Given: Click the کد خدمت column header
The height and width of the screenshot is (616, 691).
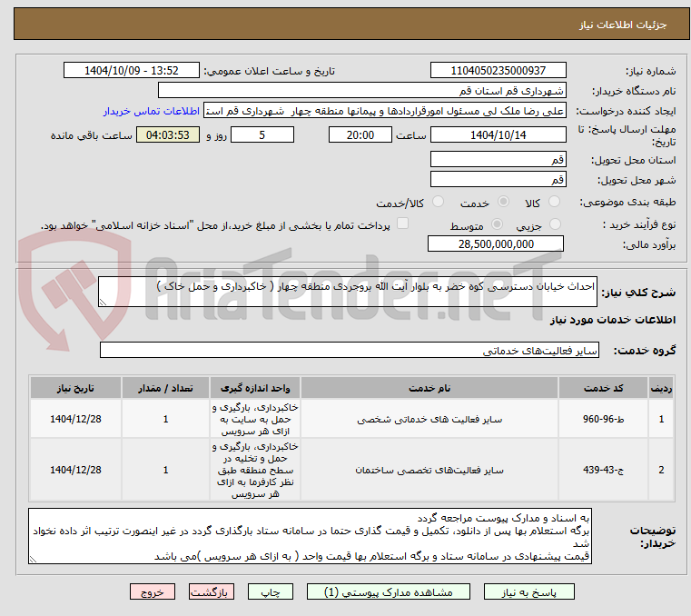Looking at the screenshot, I should [x=603, y=388].
